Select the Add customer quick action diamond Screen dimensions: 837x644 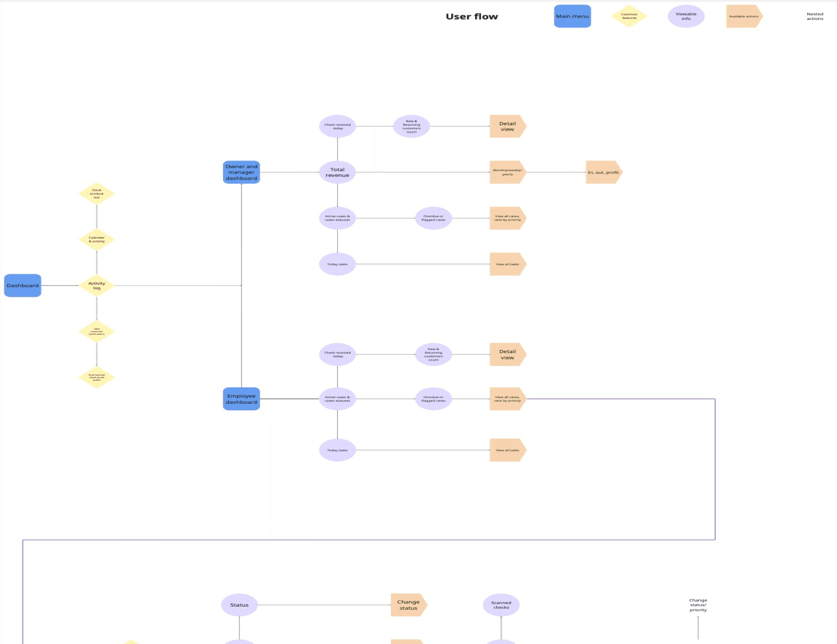[x=97, y=332]
